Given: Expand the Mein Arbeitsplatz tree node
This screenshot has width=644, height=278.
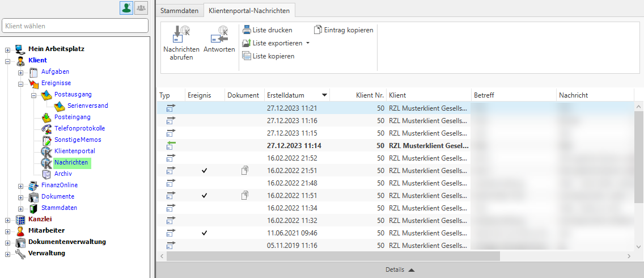Looking at the screenshot, I should click(x=7, y=49).
